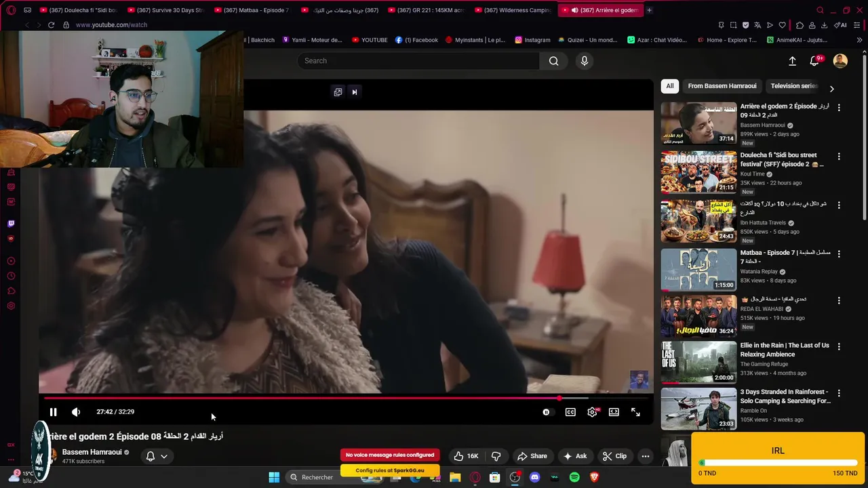Open the browser downloads icon

[x=824, y=25]
